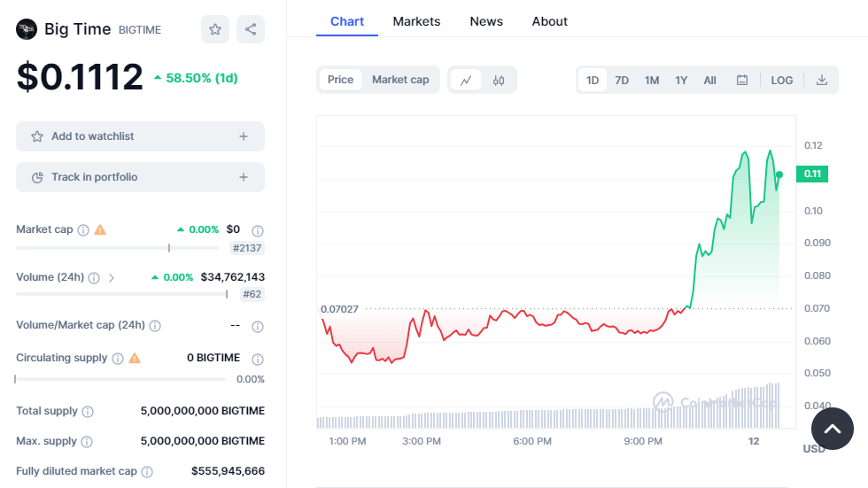Switch to line chart view icon
The height and width of the screenshot is (488, 868).
click(466, 80)
